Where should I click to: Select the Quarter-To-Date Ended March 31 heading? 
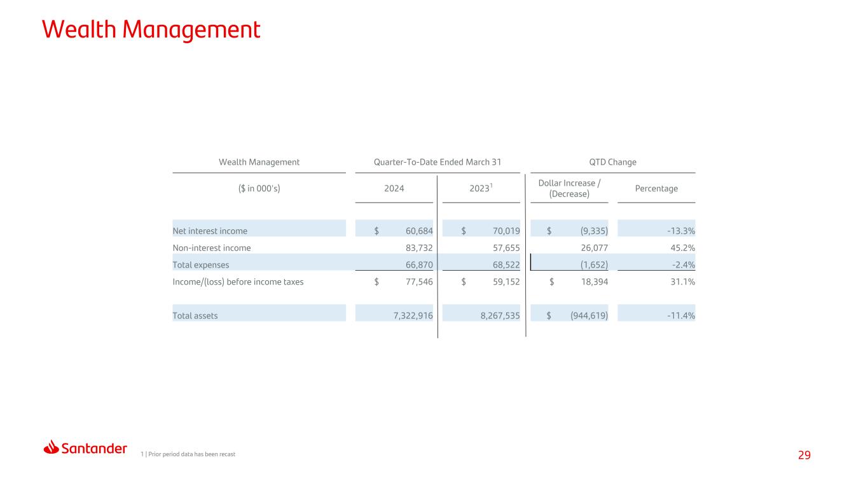coord(437,162)
